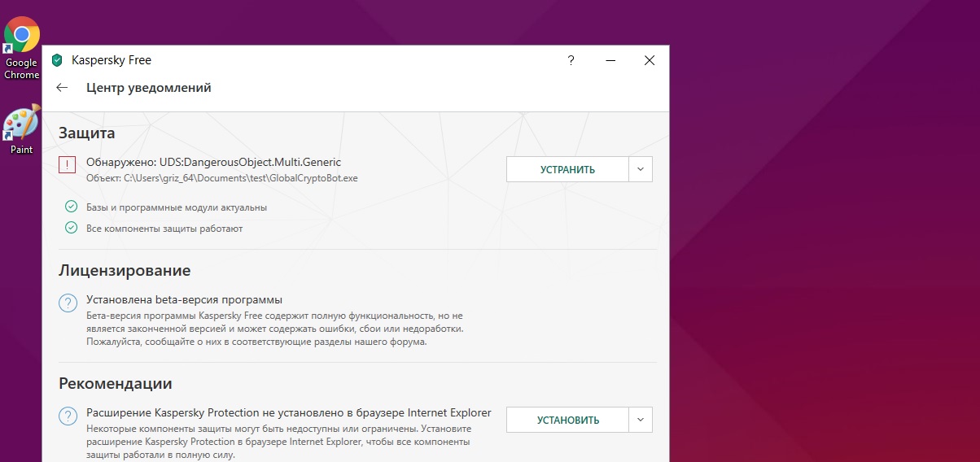Screen dimensions: 980x462
Task: Click the GlobalCryptoBot.exe object path
Action: click(x=222, y=177)
